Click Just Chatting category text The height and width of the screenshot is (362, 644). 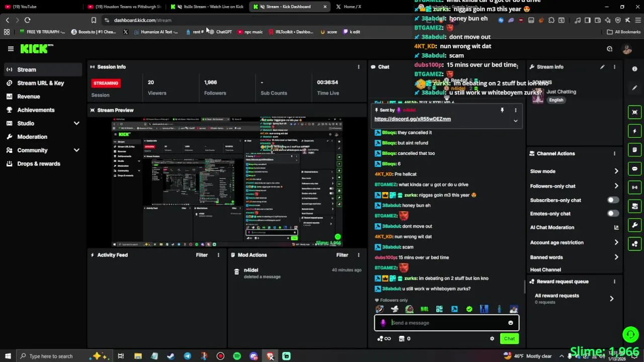pyautogui.click(x=561, y=92)
